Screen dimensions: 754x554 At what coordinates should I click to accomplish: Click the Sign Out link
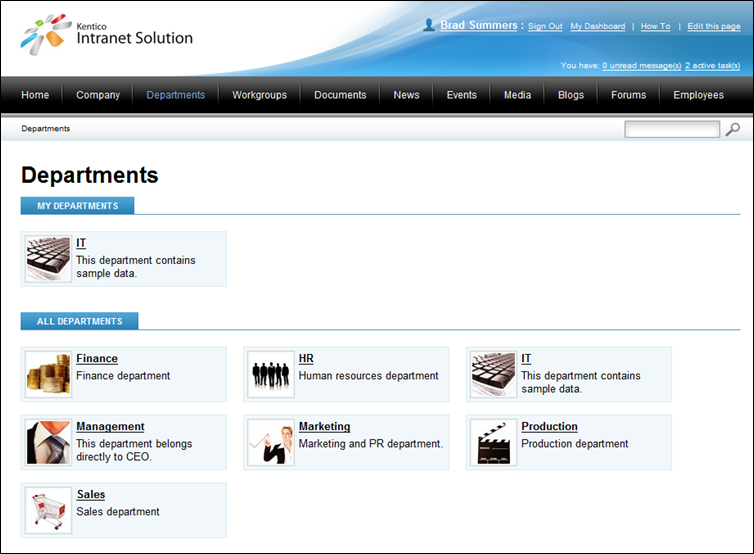click(x=545, y=26)
